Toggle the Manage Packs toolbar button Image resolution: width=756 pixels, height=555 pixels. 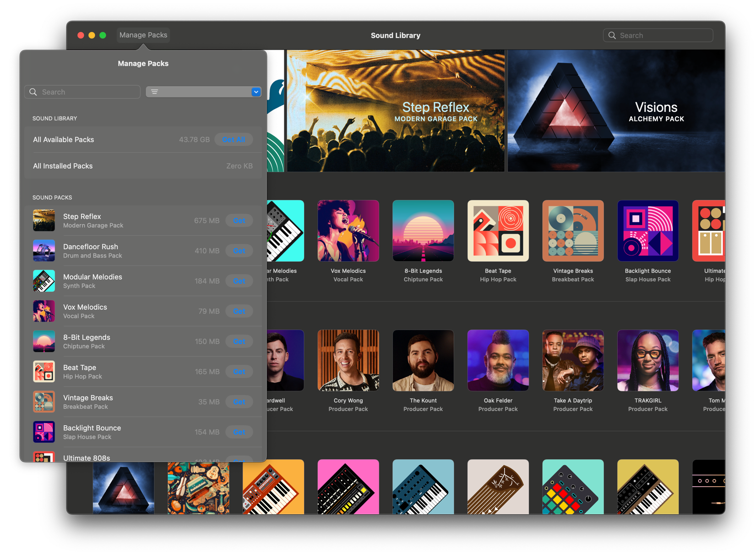tap(143, 35)
